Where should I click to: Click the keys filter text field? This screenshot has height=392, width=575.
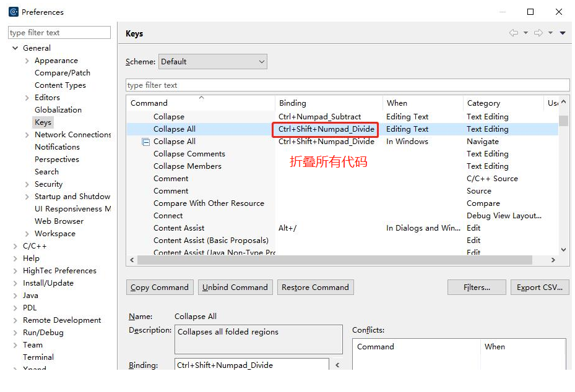click(x=347, y=85)
